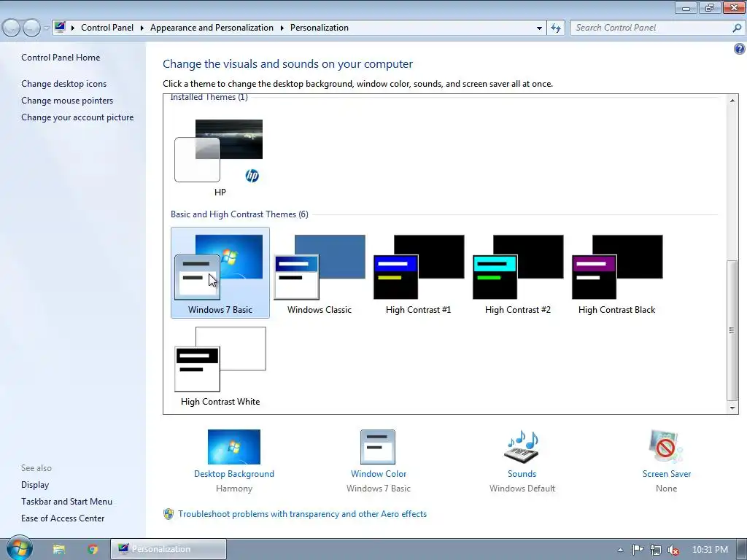Click theme list scroll up arrow

pos(732,101)
